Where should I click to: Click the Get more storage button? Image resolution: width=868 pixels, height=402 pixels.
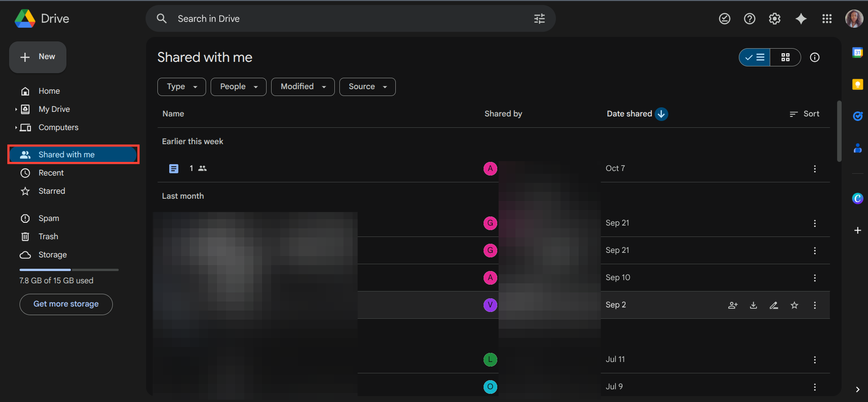(x=66, y=304)
